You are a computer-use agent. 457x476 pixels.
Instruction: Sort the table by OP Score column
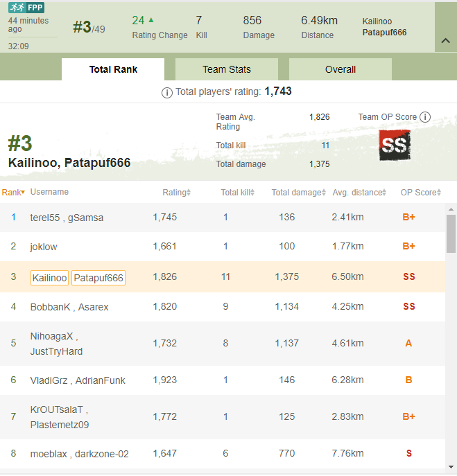420,192
